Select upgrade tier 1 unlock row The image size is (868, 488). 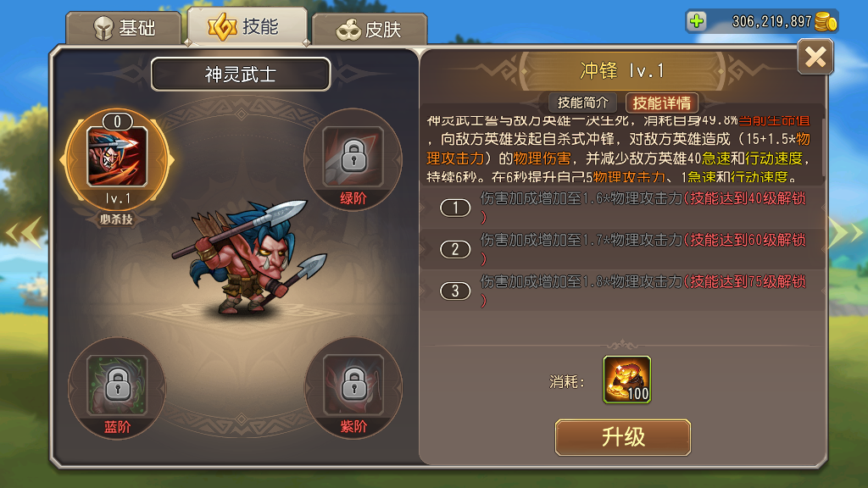(x=622, y=208)
